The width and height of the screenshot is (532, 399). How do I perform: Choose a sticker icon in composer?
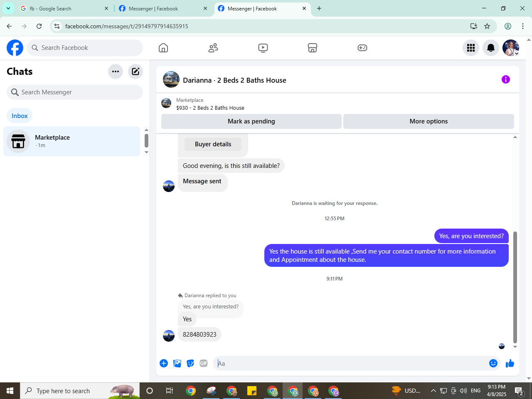[190, 363]
